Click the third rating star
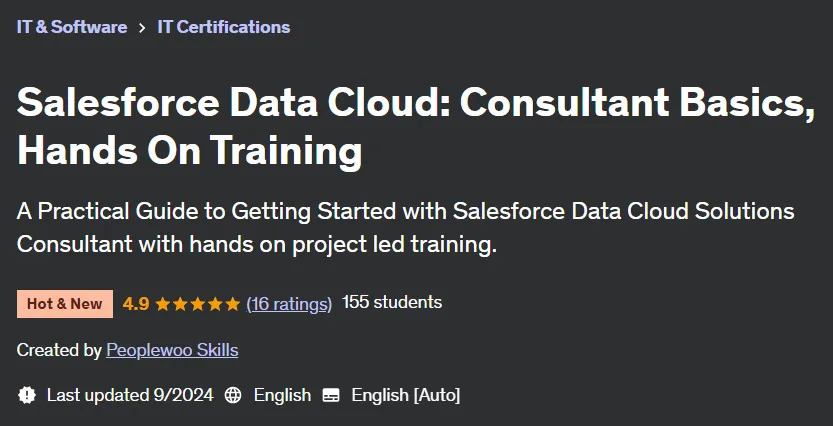The image size is (833, 426). (198, 304)
